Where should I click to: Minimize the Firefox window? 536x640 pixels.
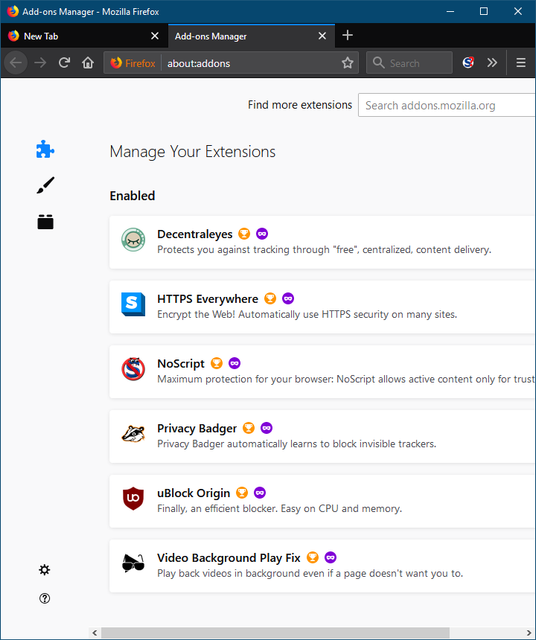point(450,11)
